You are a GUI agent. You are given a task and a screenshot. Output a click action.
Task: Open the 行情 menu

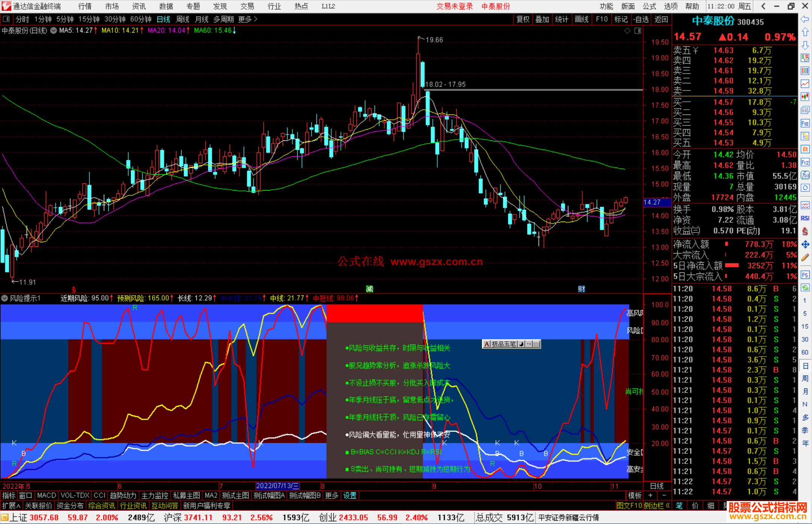(x=85, y=6)
